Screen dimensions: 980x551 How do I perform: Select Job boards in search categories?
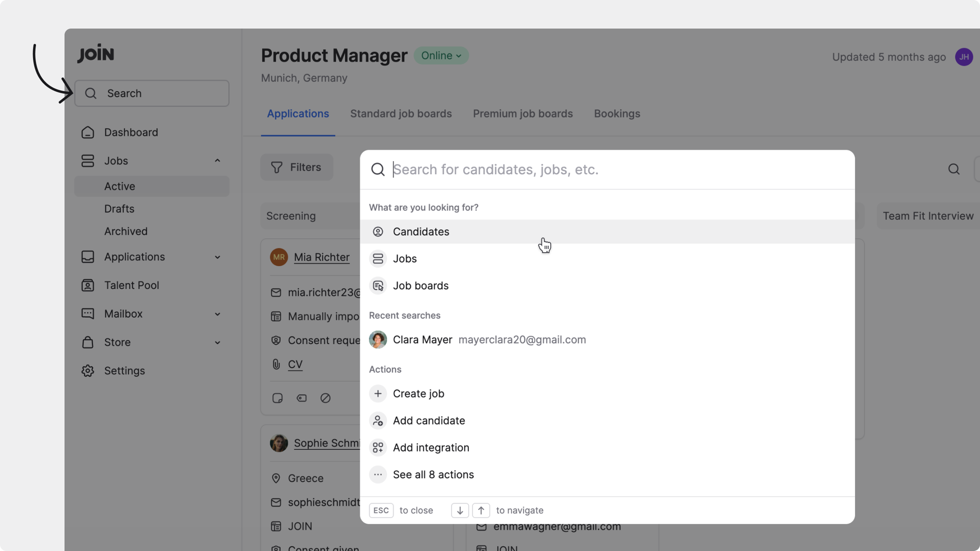click(420, 286)
